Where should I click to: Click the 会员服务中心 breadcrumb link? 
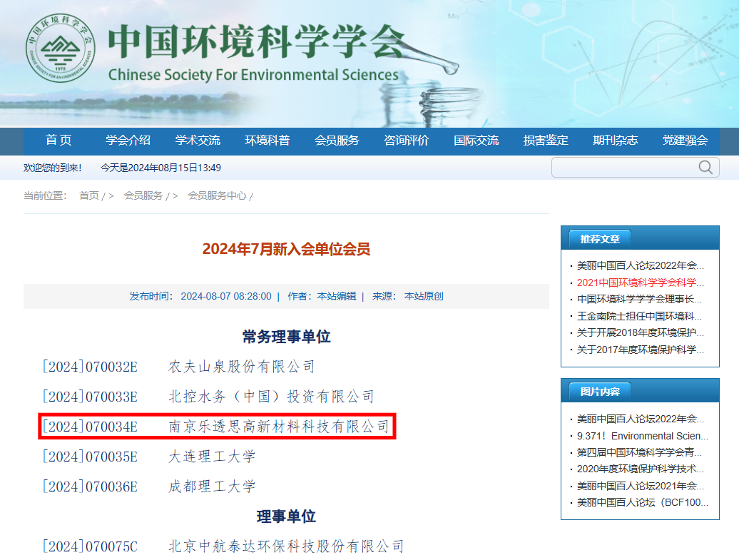218,195
